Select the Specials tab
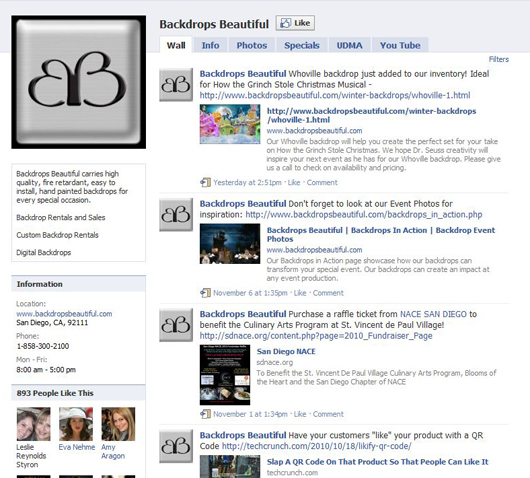This screenshot has height=478, width=530. (302, 45)
